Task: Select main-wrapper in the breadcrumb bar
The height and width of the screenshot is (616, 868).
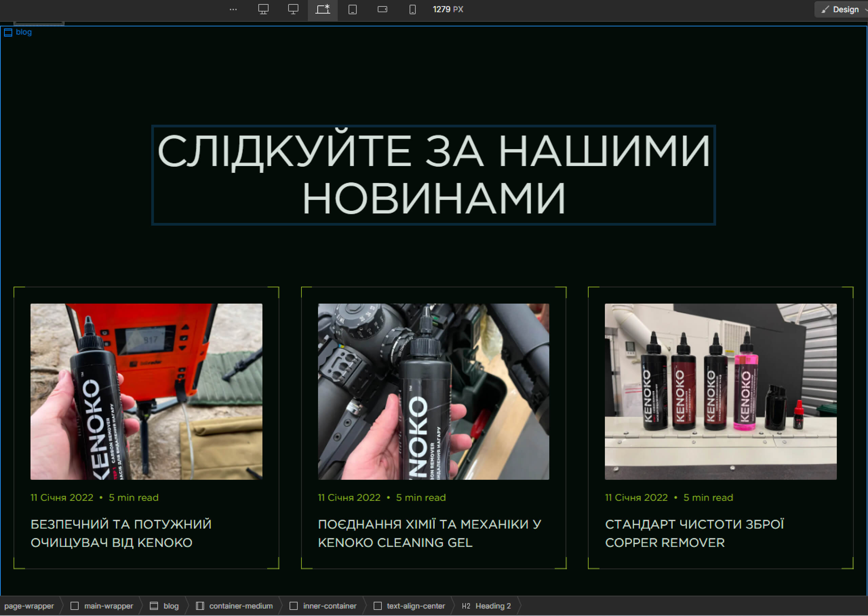Action: pyautogui.click(x=102, y=606)
